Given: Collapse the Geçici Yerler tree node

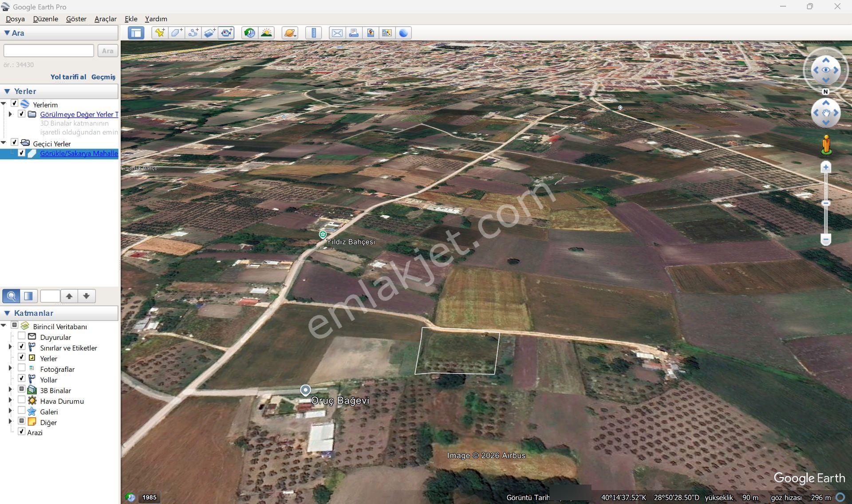Looking at the screenshot, I should [x=4, y=143].
